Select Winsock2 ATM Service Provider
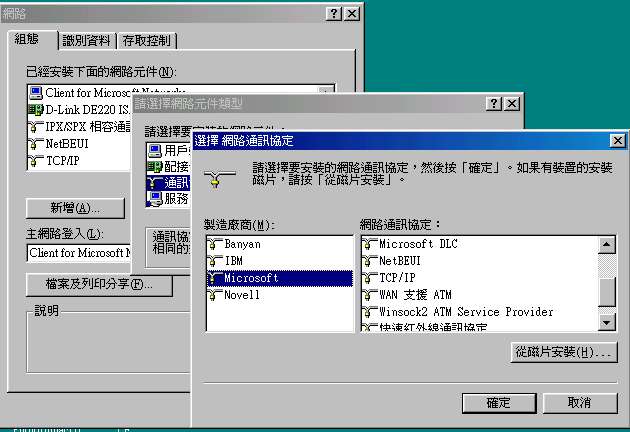630x432 pixels. tap(465, 311)
